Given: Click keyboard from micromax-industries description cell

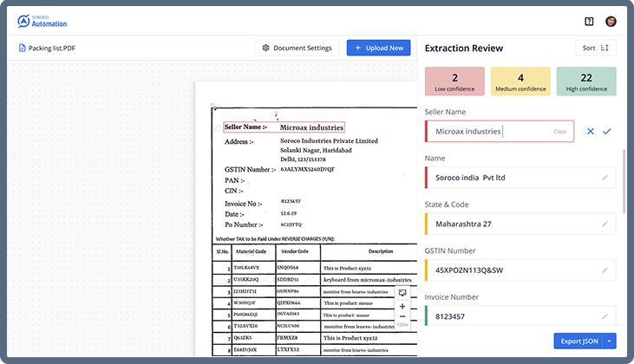Looking at the screenshot, I should point(368,280).
